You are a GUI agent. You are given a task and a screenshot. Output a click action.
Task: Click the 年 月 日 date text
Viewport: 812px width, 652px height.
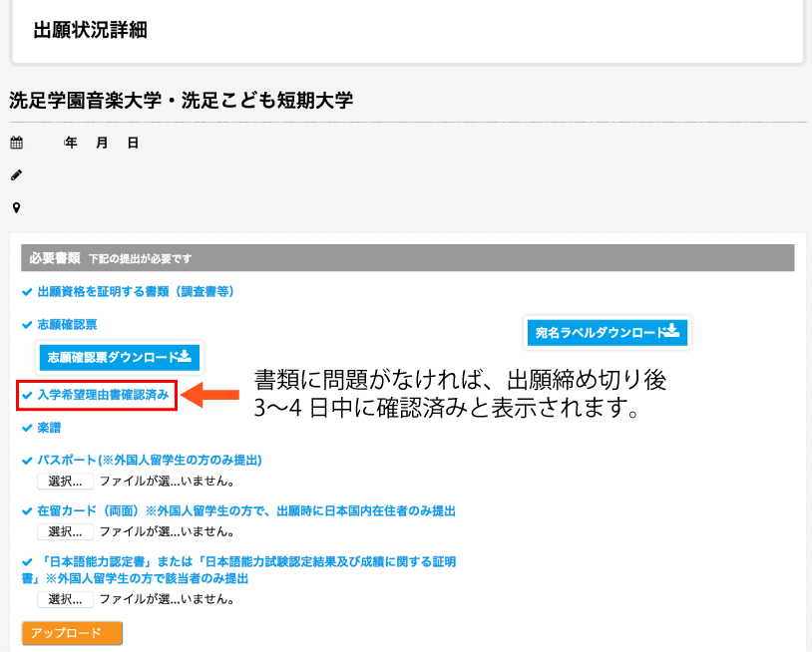point(102,143)
